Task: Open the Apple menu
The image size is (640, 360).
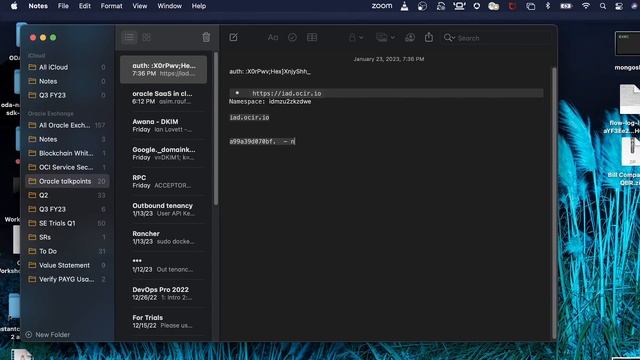Action: tap(14, 6)
